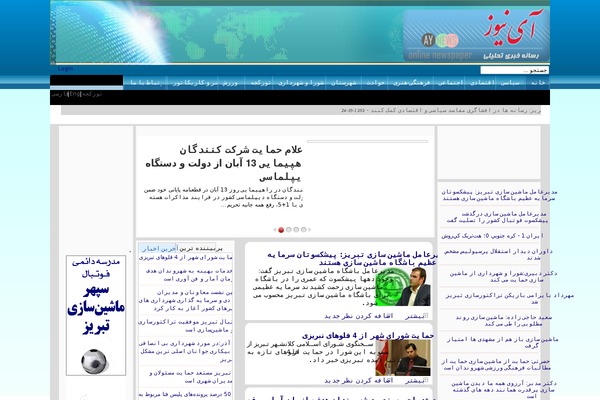This screenshot has width=600, height=400.
Task: Open the فرهنگی‌هنری menu item
Action: pos(411,82)
